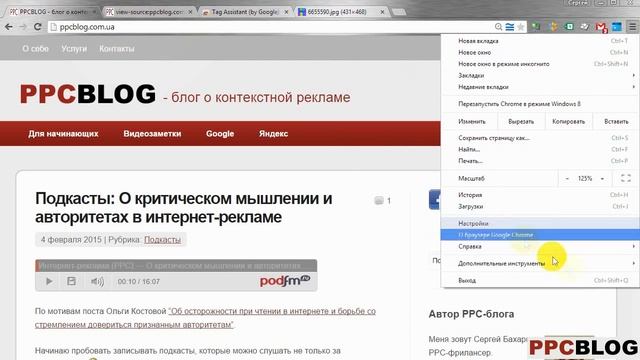The height and width of the screenshot is (360, 640).
Task: Click the 'Подкасты' category link
Action: (x=162, y=240)
